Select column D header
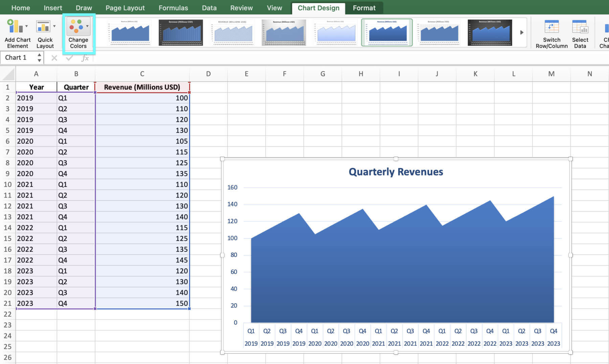This screenshot has height=364, width=609. pyautogui.click(x=208, y=74)
